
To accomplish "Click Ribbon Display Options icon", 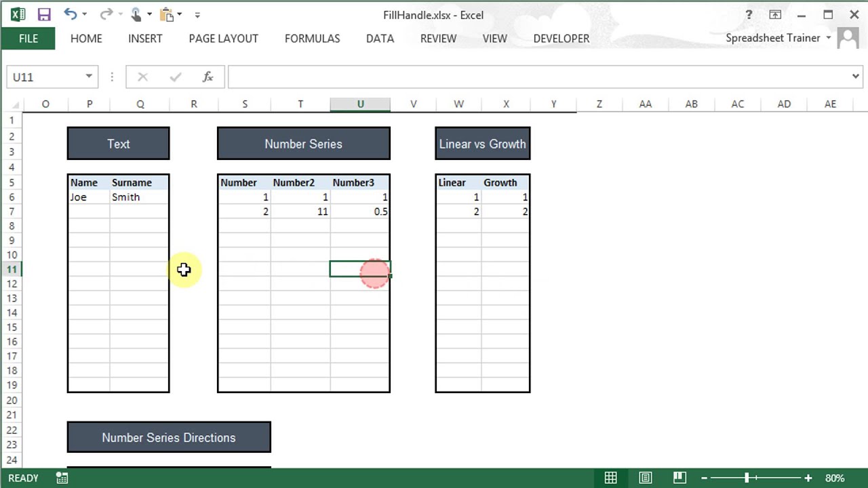I will point(775,14).
